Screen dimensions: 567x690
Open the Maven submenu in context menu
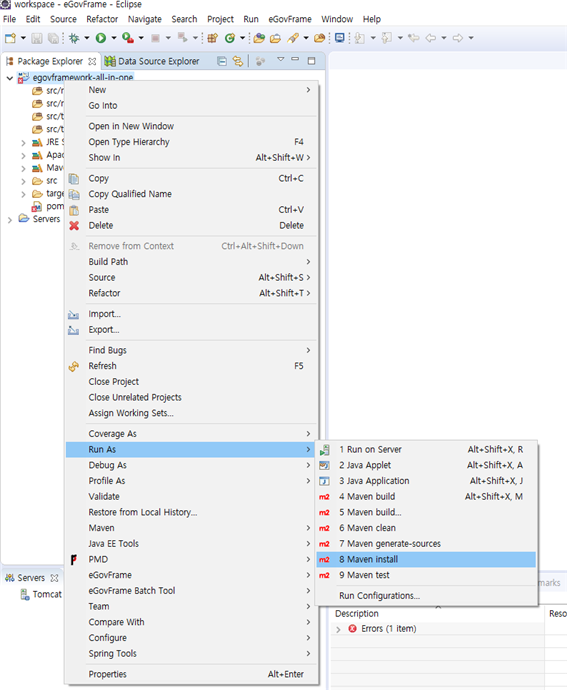tap(191, 528)
